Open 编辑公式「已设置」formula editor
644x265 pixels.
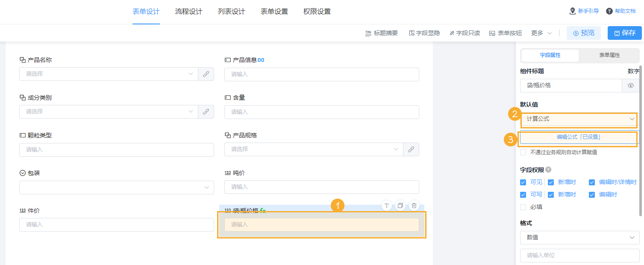pos(579,138)
